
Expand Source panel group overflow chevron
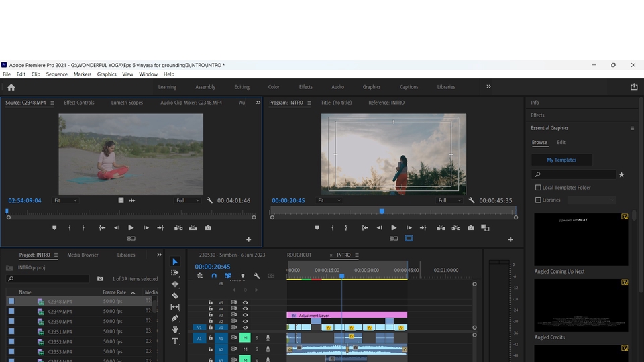258,102
